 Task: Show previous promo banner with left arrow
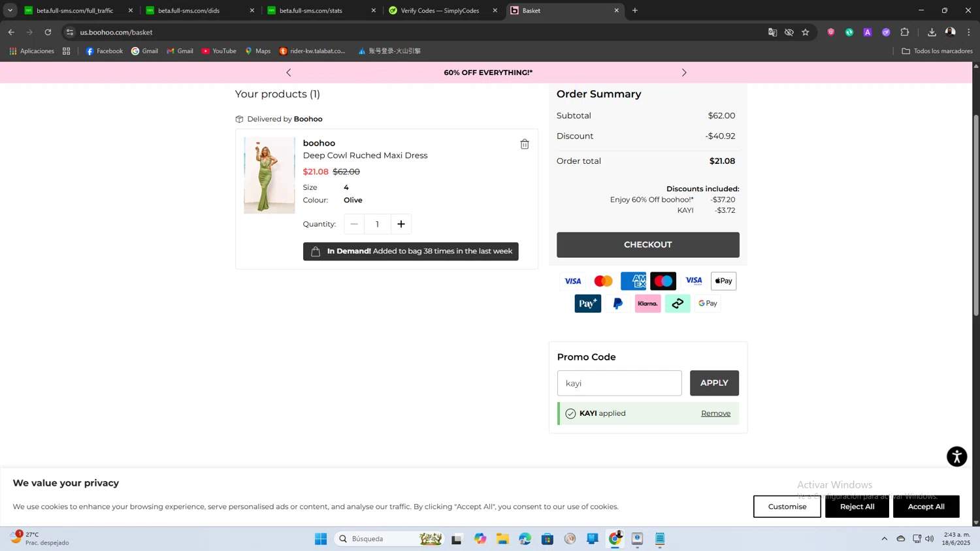pyautogui.click(x=289, y=72)
